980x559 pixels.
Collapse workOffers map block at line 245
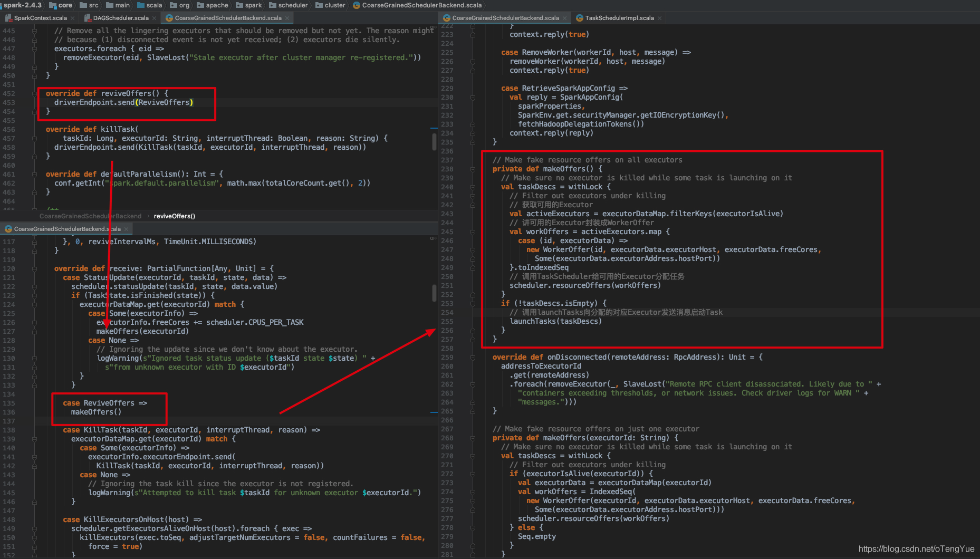473,232
